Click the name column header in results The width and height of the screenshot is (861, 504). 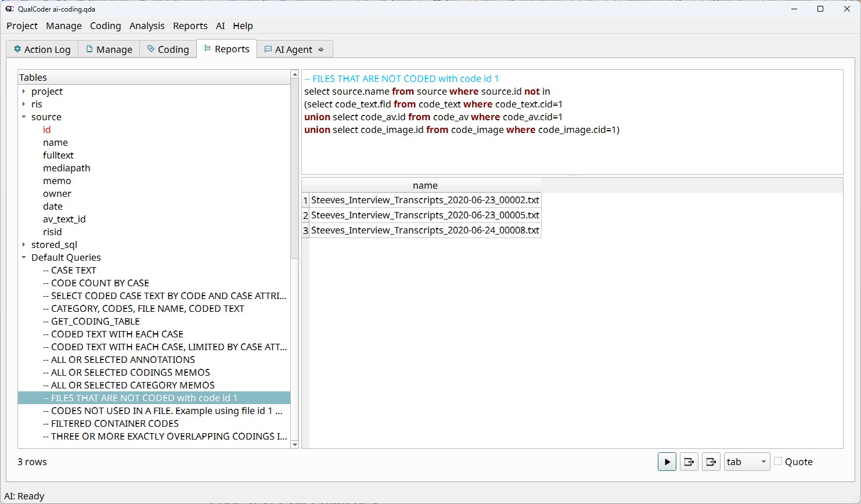tap(425, 185)
